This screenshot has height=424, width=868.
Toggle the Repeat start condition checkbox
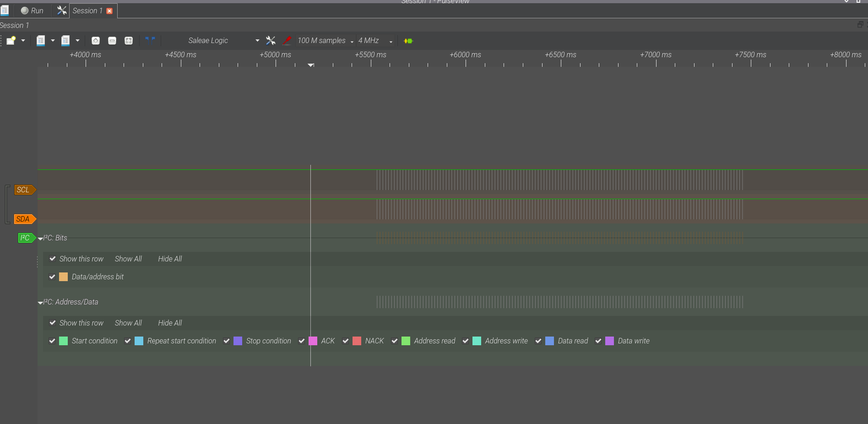(128, 341)
